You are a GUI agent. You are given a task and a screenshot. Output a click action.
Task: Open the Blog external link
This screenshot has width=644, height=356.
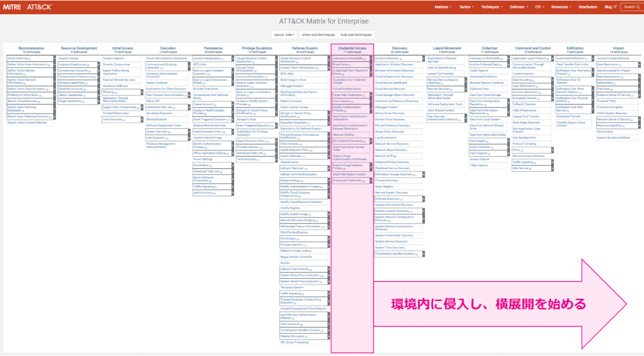[610, 7]
